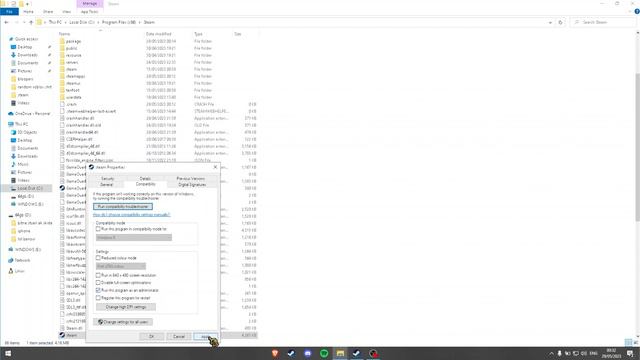Uncheck Run this program as an administrator
Image resolution: width=640 pixels, height=360 pixels.
[x=98, y=290]
